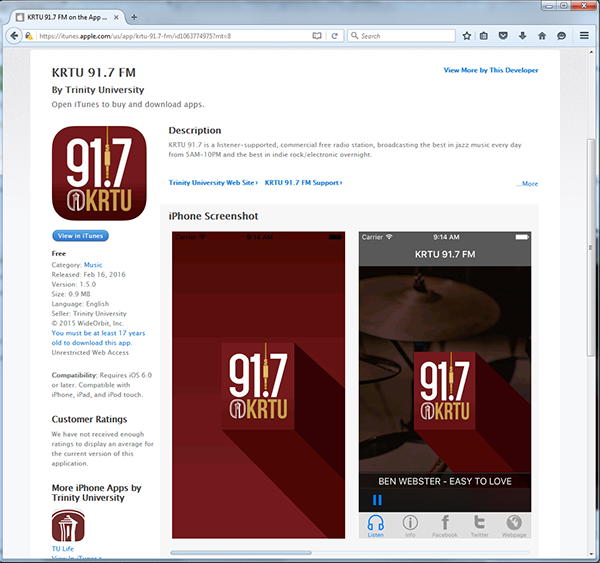
Task: Click the red splash iPhone screenshot
Action: pos(258,385)
